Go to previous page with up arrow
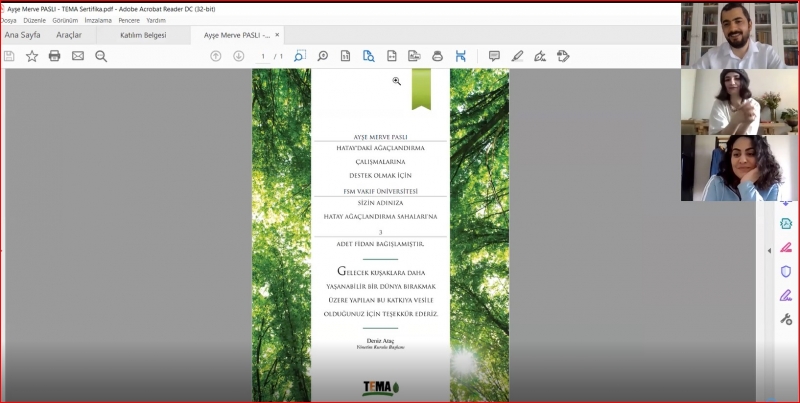Viewport: 800px width, 403px height. tap(215, 56)
